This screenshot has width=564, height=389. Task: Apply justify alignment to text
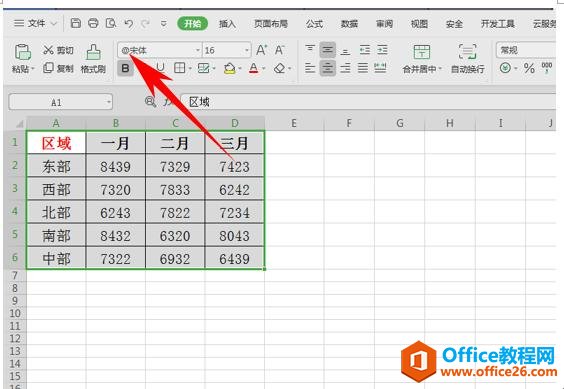coord(363,68)
